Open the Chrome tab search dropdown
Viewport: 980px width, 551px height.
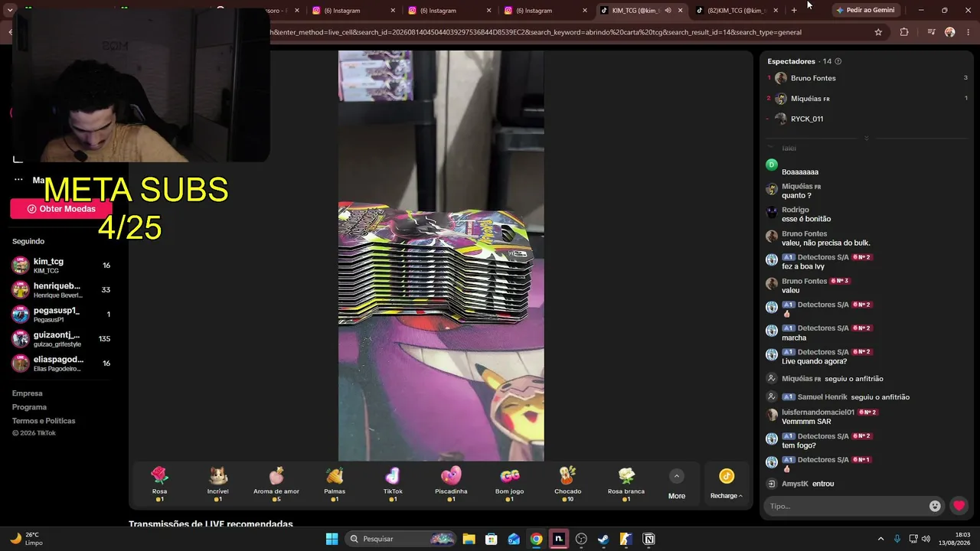tap(10, 10)
